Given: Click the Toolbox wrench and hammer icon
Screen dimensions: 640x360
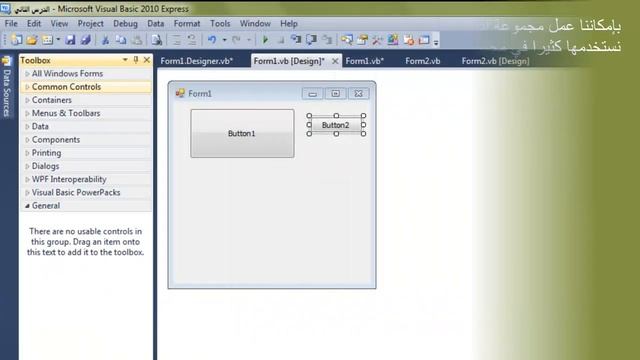Looking at the screenshot, I should click(x=377, y=40).
